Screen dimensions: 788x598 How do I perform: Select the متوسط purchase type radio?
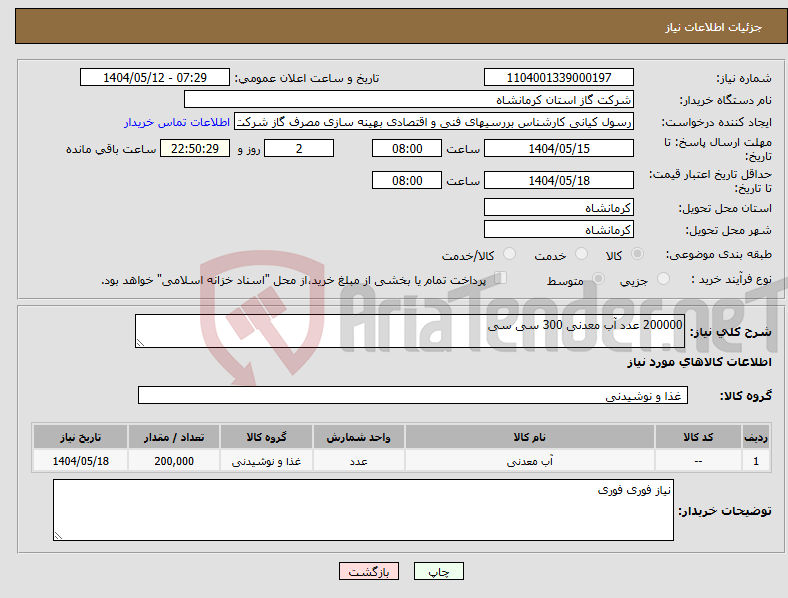(598, 278)
